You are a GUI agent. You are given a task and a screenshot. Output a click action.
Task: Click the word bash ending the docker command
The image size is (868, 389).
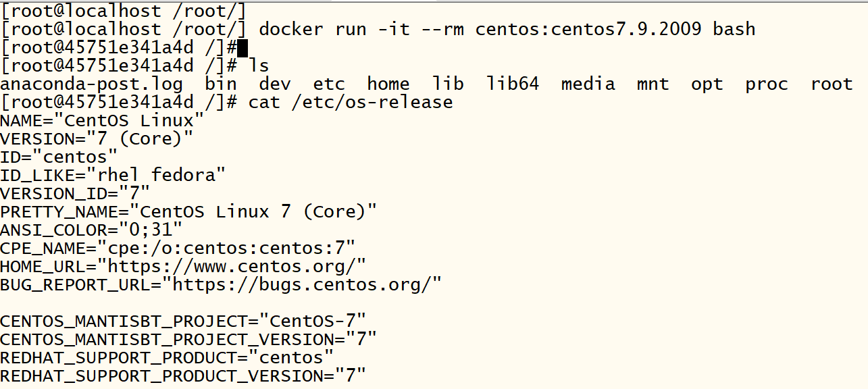(x=734, y=30)
